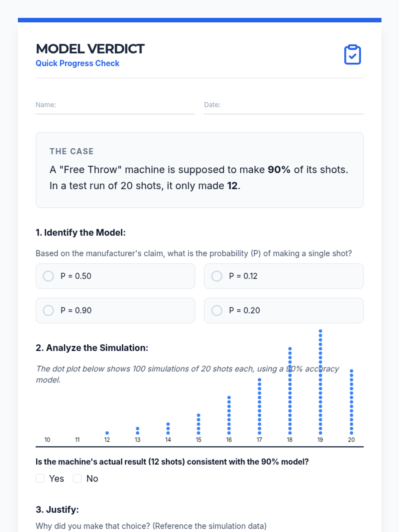Viewport: 399px width, 532px height.
Task: Click the axis label 10
Action: [x=47, y=440]
